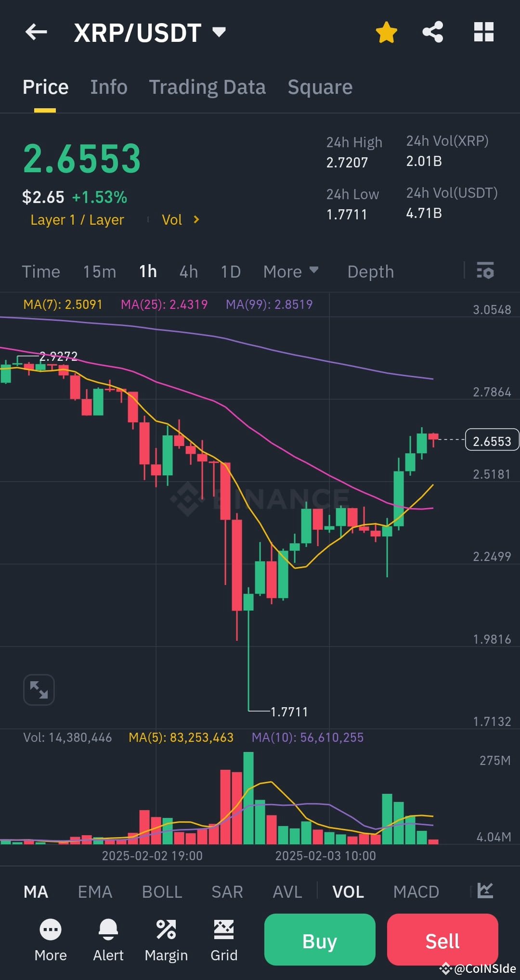Select the Depth view option
This screenshot has width=520, height=980.
(370, 271)
